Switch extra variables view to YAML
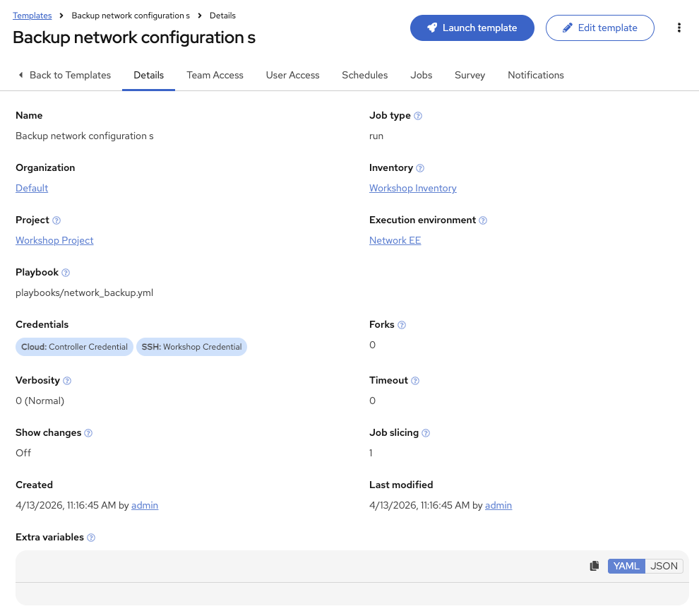Screen dimensions: 699x616 pos(626,566)
